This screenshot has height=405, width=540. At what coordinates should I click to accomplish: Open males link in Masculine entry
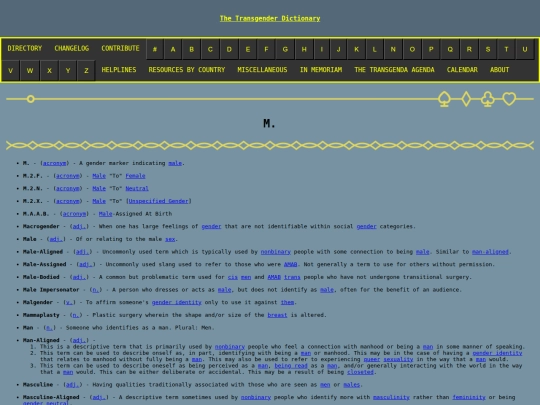pyautogui.click(x=352, y=385)
